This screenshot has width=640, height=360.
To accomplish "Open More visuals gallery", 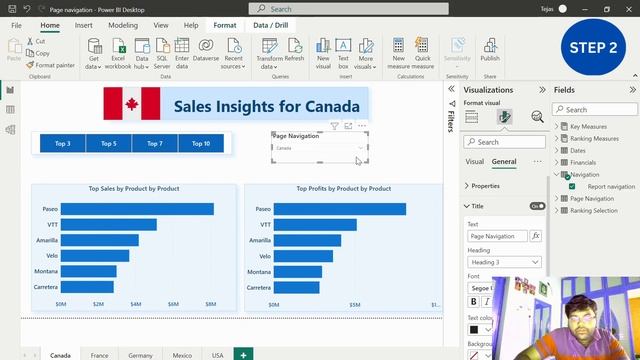I will 365,53.
